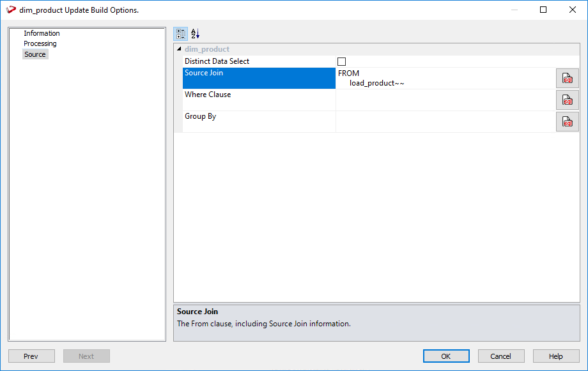
Task: Open SQL editor for Source Join
Action: pyautogui.click(x=567, y=79)
